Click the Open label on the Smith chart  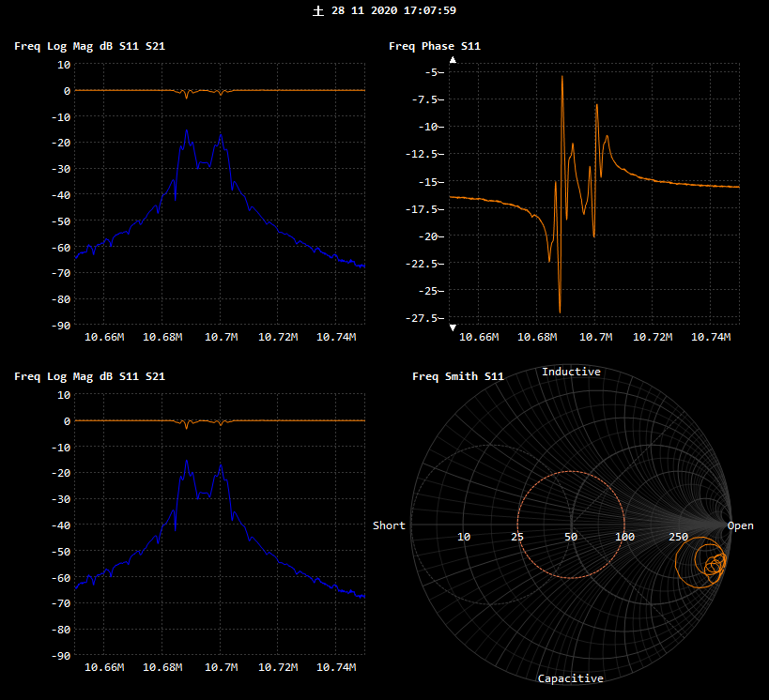click(x=740, y=525)
